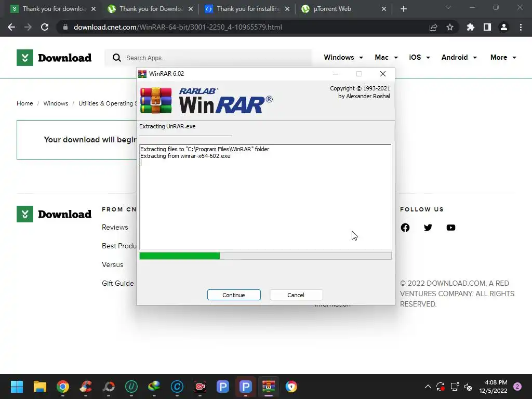Open the Windows Start menu
Image resolution: width=532 pixels, height=399 pixels.
pos(17,387)
